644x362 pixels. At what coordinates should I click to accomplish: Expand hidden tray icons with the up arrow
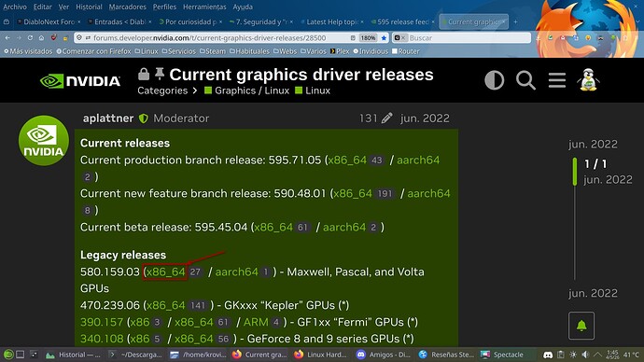click(597, 355)
